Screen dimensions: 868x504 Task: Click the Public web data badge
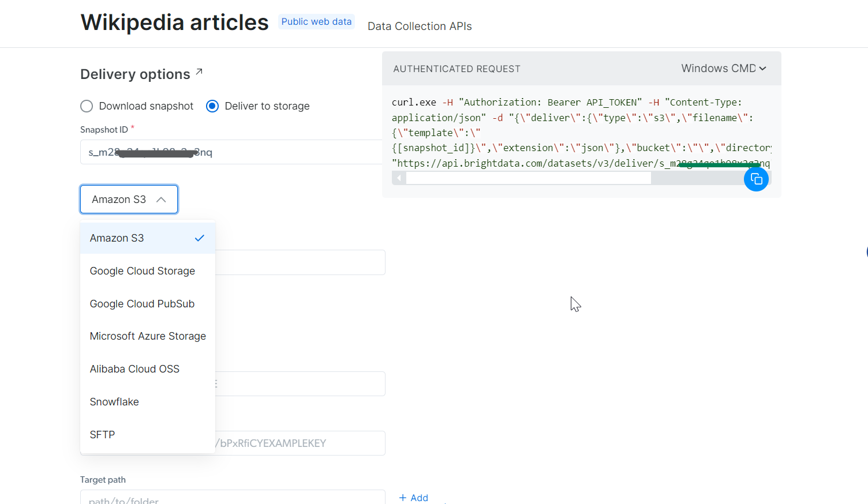coord(316,21)
